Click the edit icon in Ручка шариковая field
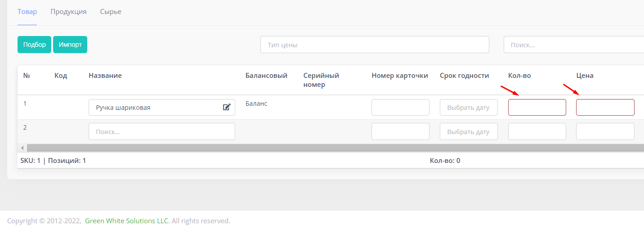Screen dimensions: 644x230 (x=227, y=107)
